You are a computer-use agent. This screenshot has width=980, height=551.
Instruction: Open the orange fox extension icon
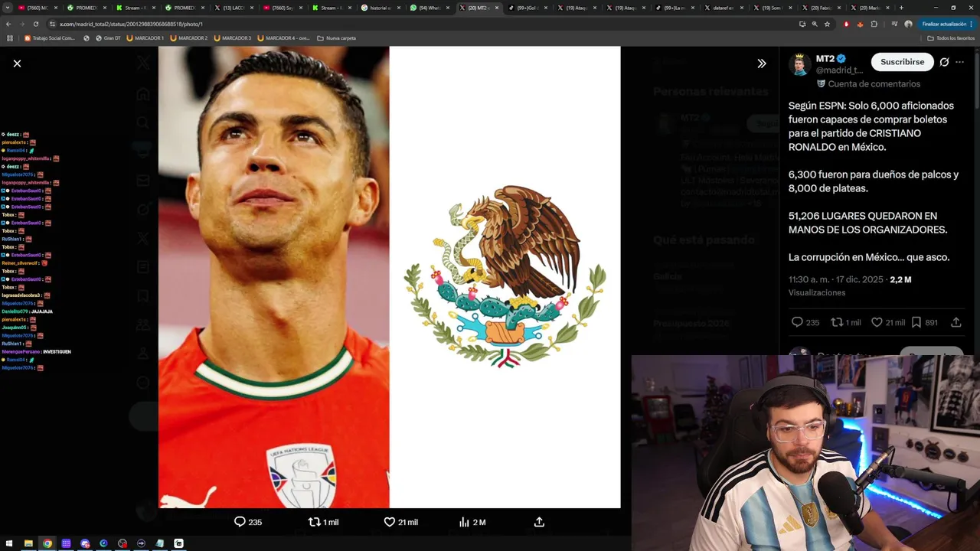(x=860, y=24)
